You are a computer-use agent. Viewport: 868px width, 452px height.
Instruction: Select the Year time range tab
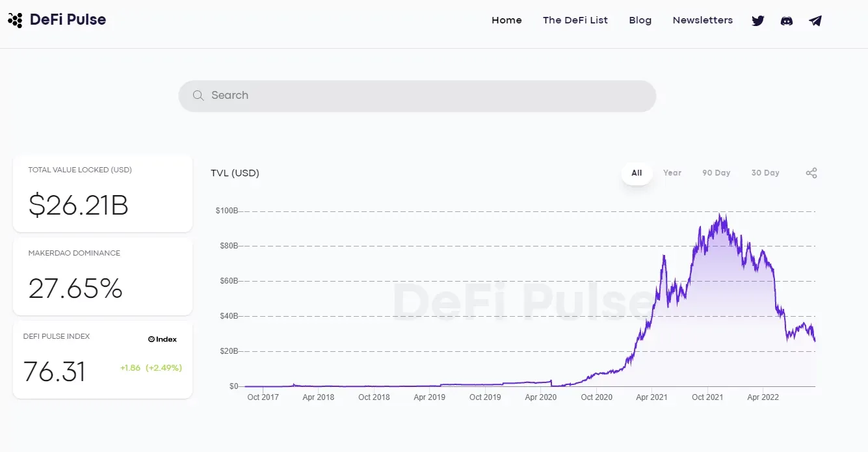coord(672,173)
